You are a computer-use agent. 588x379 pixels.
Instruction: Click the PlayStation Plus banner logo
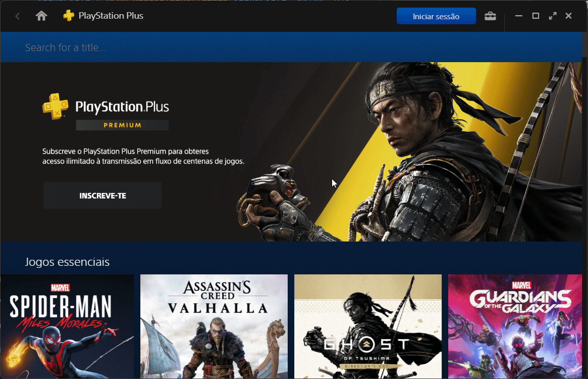106,107
